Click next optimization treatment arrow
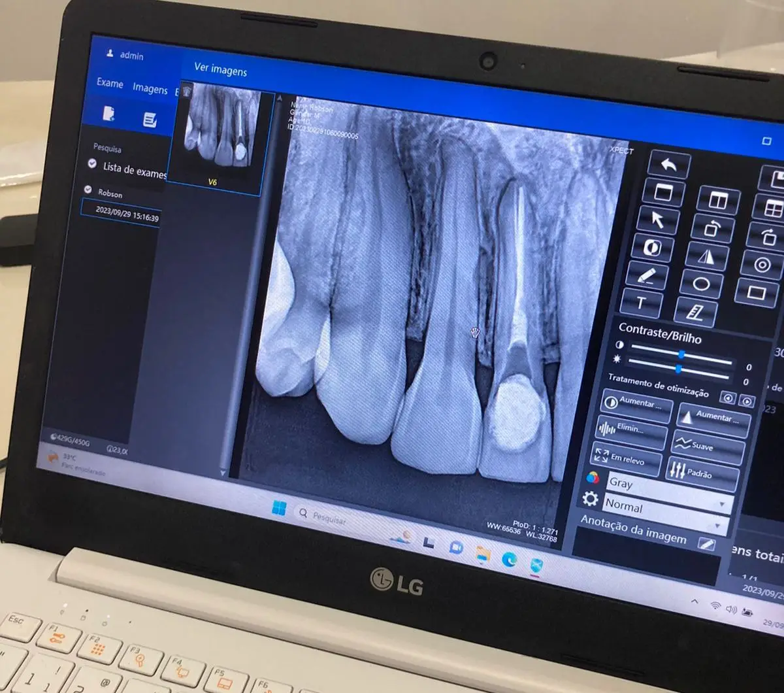This screenshot has width=784, height=693. click(747, 401)
